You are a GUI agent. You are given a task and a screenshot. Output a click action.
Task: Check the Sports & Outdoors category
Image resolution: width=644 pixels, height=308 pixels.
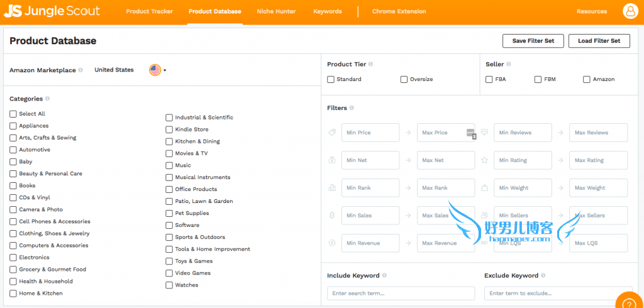click(169, 238)
